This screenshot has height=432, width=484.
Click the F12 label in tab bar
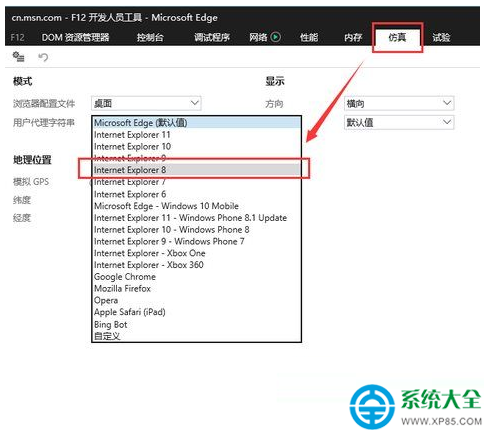coord(17,37)
